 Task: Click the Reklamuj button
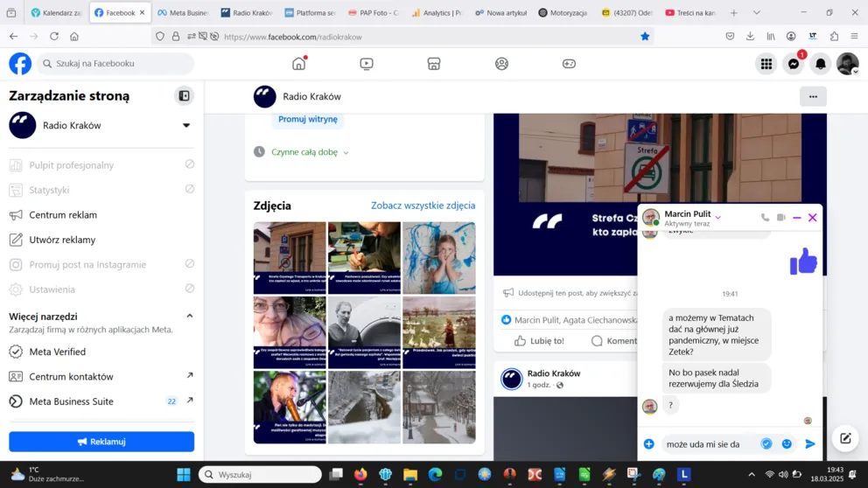tap(101, 442)
